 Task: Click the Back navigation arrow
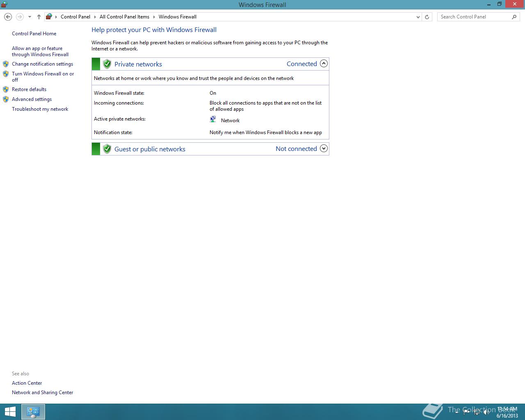(x=8, y=17)
